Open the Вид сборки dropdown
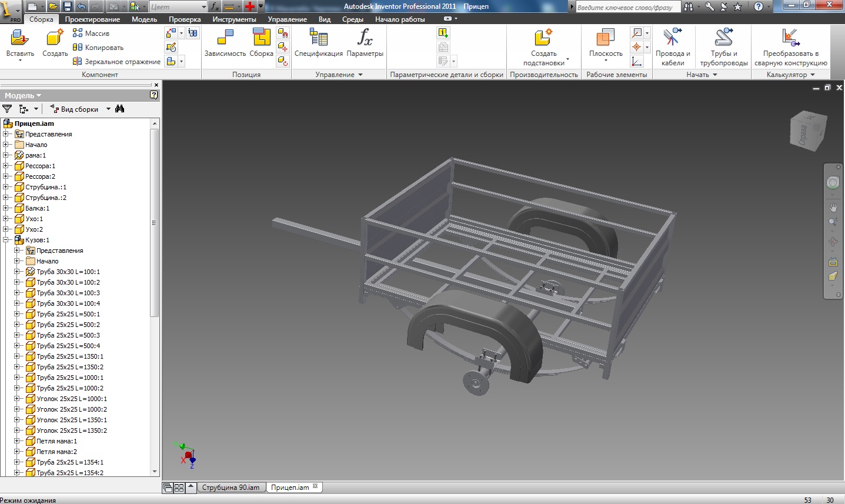This screenshot has width=845, height=504. pyautogui.click(x=108, y=109)
